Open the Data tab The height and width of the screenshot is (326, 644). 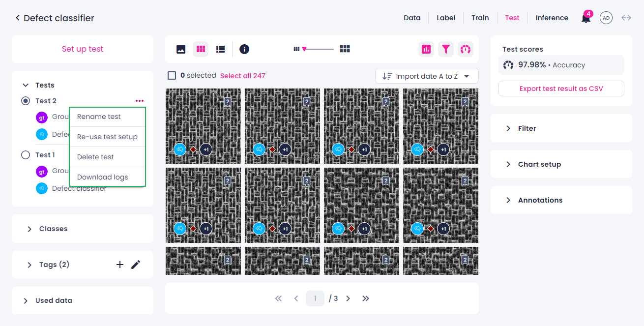412,18
